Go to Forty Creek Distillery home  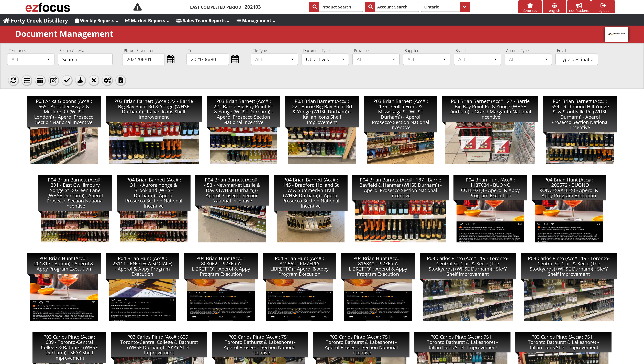pyautogui.click(x=36, y=20)
